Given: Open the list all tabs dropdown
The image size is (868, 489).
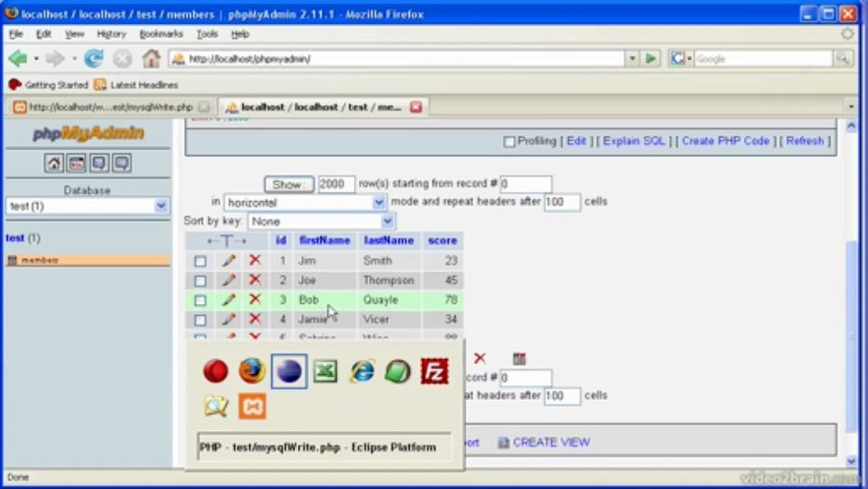Looking at the screenshot, I should pyautogui.click(x=851, y=107).
